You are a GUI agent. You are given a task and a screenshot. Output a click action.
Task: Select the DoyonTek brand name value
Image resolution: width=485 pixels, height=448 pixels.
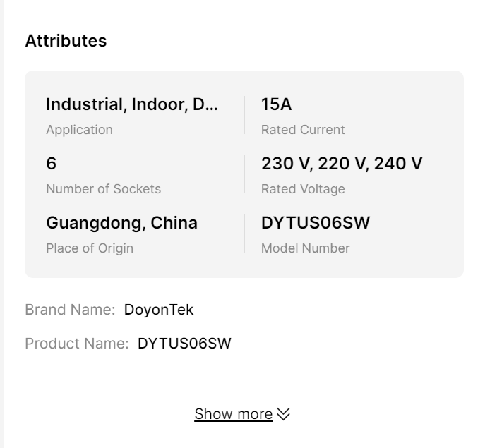tap(159, 310)
